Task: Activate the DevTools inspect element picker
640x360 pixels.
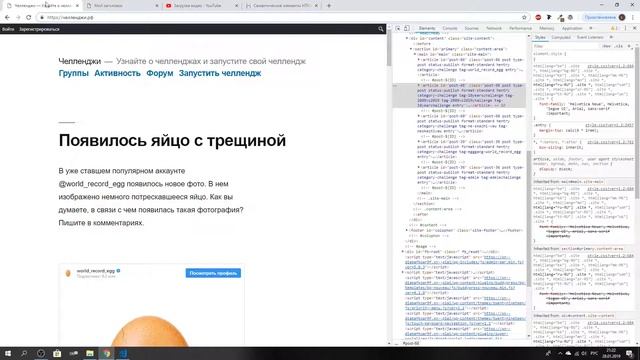Action: pyautogui.click(x=398, y=28)
